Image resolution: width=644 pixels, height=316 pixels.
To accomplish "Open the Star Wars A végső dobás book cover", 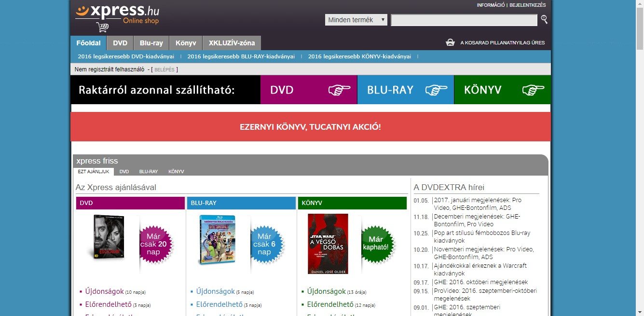I will coord(328,244).
